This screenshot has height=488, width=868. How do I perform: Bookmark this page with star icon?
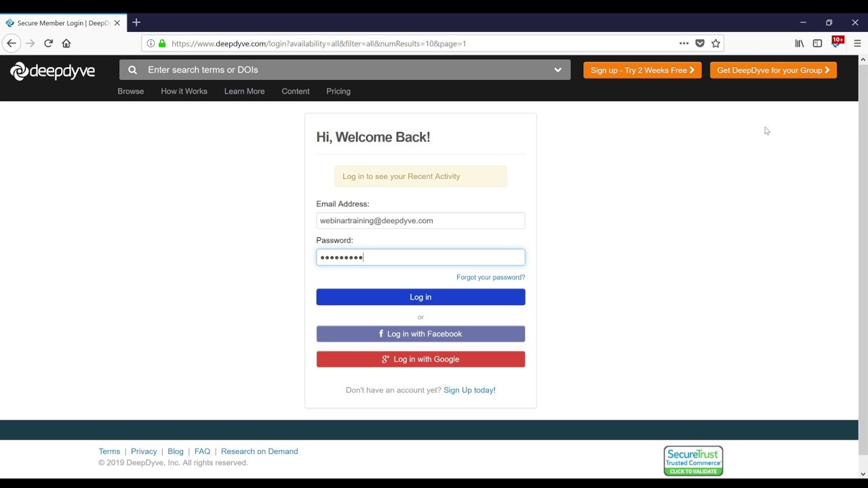pyautogui.click(x=715, y=43)
